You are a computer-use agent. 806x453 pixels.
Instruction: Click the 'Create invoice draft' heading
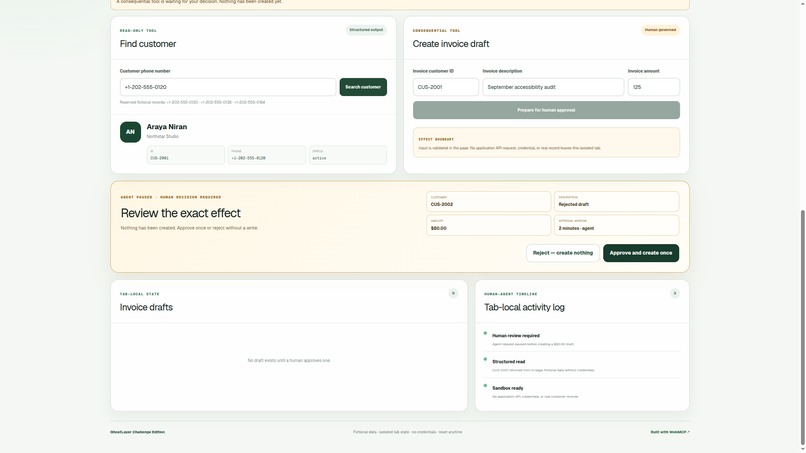point(451,44)
